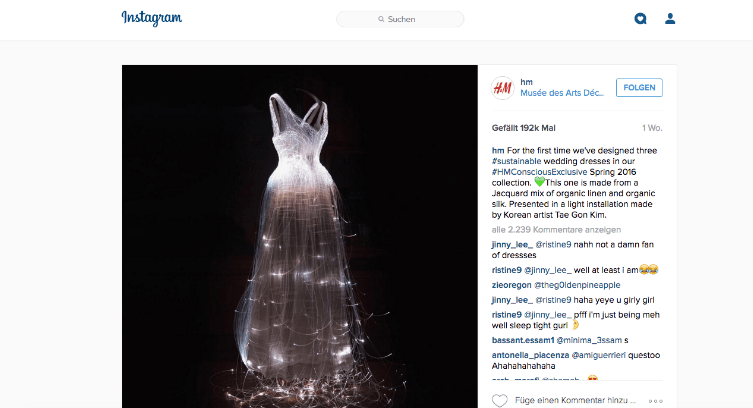753x408 pixels.
Task: Open bassant.essam1 commenter profile
Action: (x=523, y=340)
